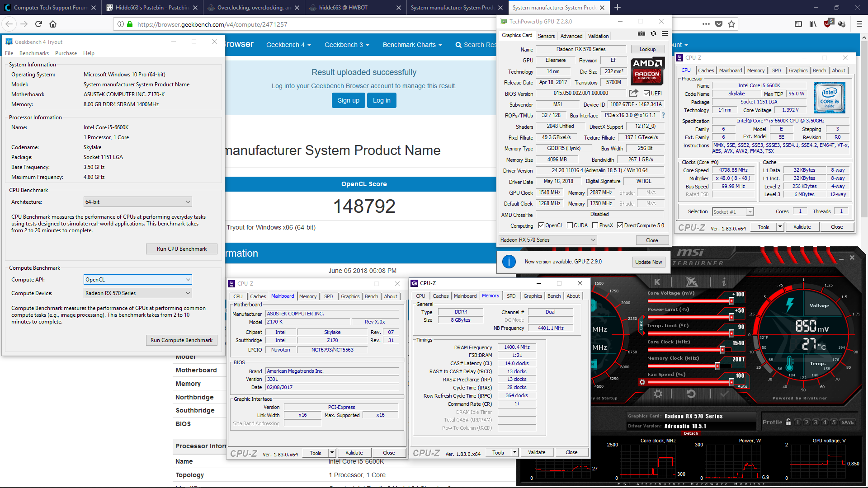The image size is (868, 488).
Task: Open the page actions three-dot menu
Action: [706, 24]
